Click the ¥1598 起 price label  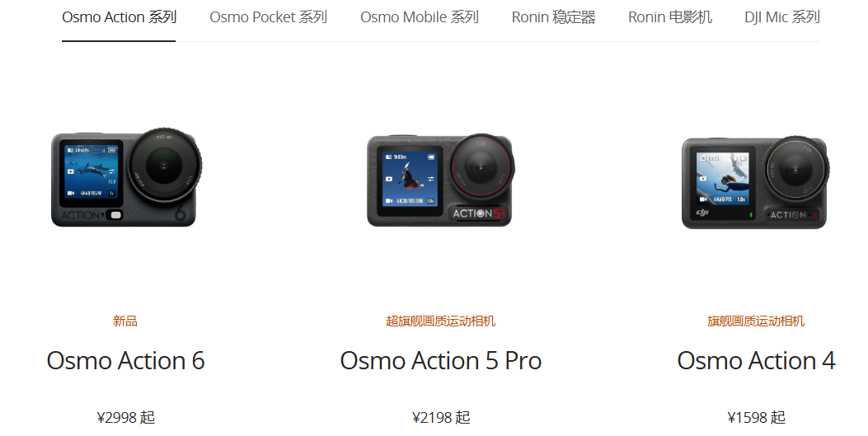[756, 417]
